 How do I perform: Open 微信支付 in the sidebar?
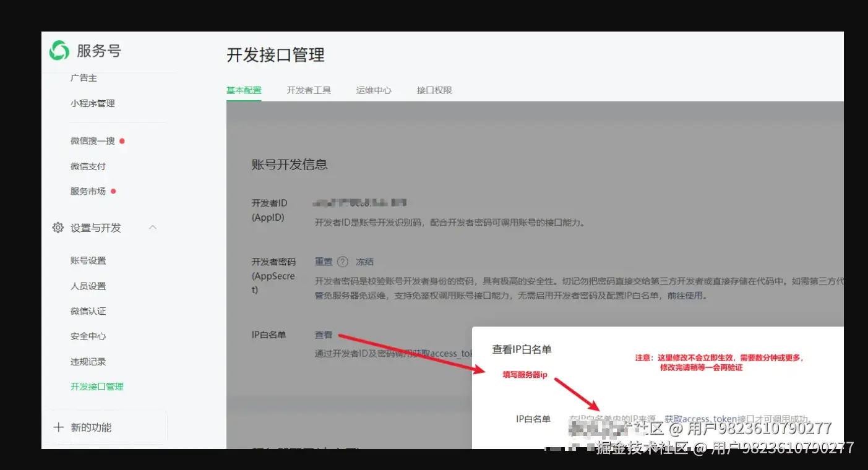click(x=88, y=166)
